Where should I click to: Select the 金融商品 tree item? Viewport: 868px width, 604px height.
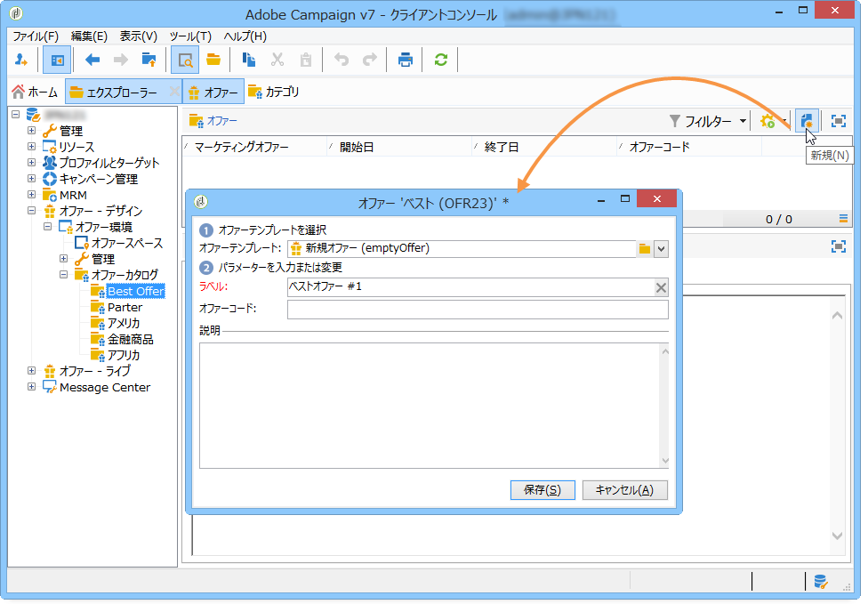(x=130, y=340)
